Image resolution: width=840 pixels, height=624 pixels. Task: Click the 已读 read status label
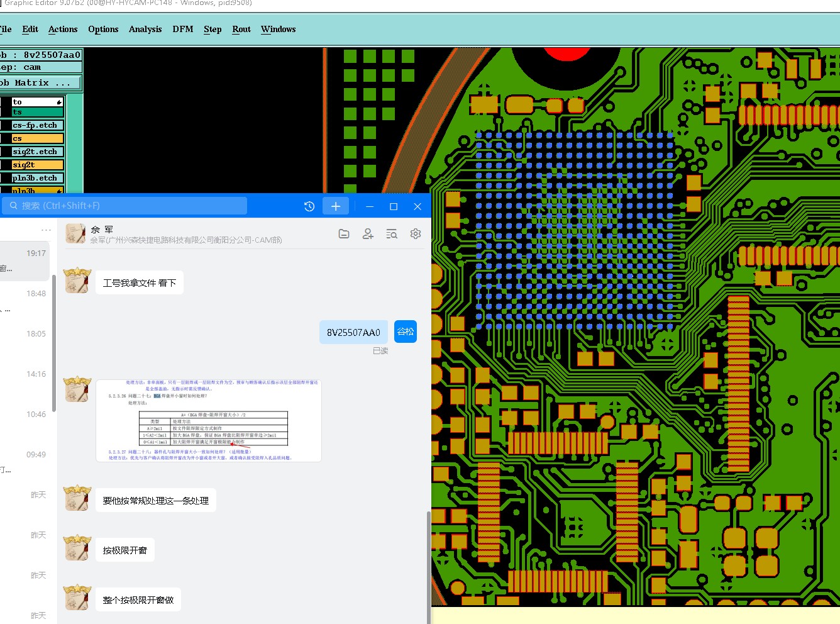point(380,351)
